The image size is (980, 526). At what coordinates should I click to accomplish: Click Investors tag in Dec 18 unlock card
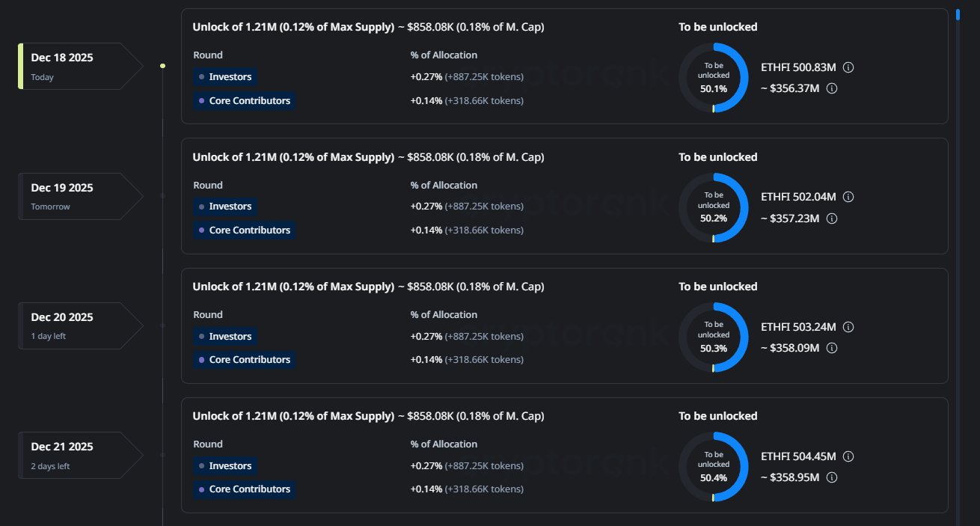click(x=225, y=76)
